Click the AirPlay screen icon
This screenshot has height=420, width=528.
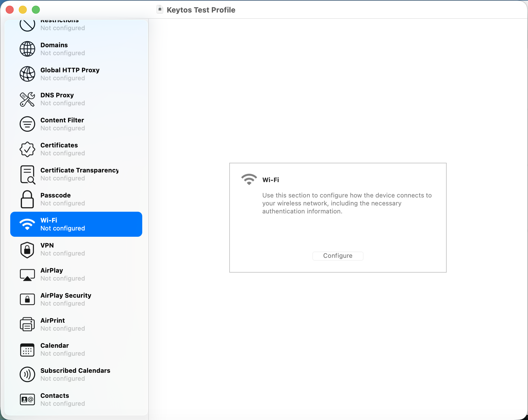click(x=27, y=275)
